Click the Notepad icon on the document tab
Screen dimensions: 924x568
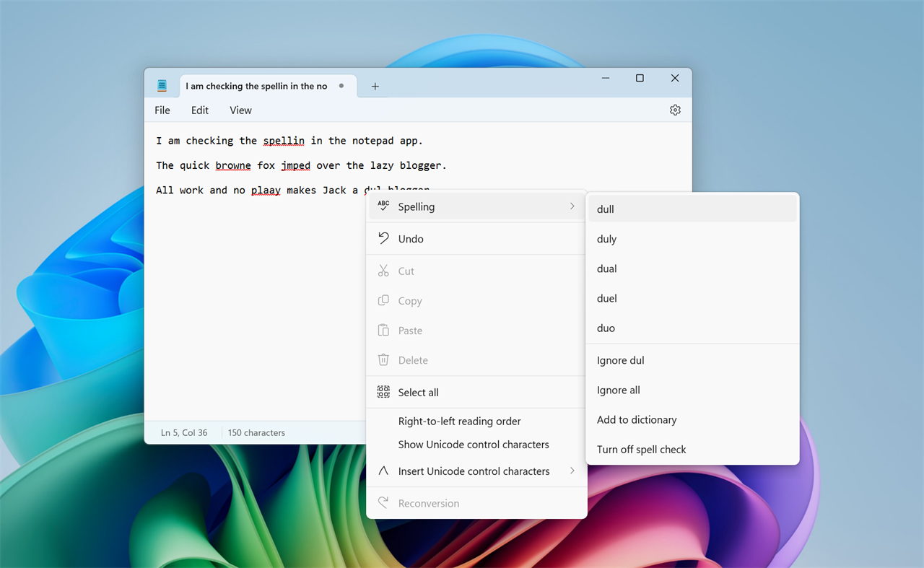(x=162, y=84)
